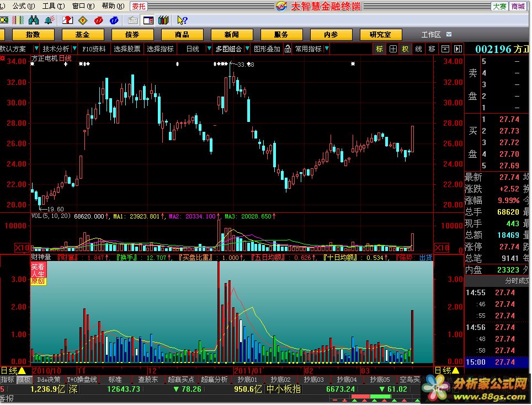Click the red circular info icon
The image size is (532, 405).
tap(98, 20)
